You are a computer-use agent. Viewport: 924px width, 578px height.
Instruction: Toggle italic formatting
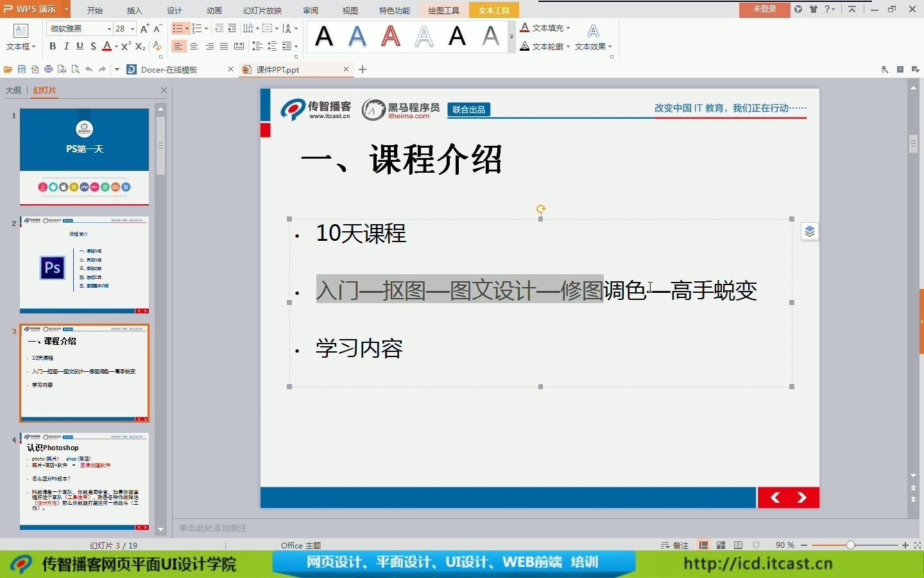click(66, 46)
